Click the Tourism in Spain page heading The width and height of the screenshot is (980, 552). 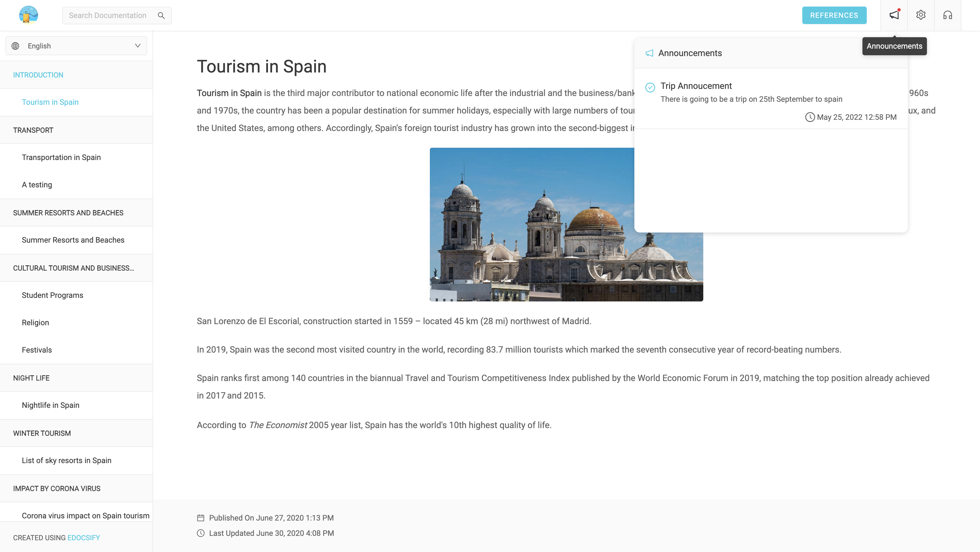point(261,67)
